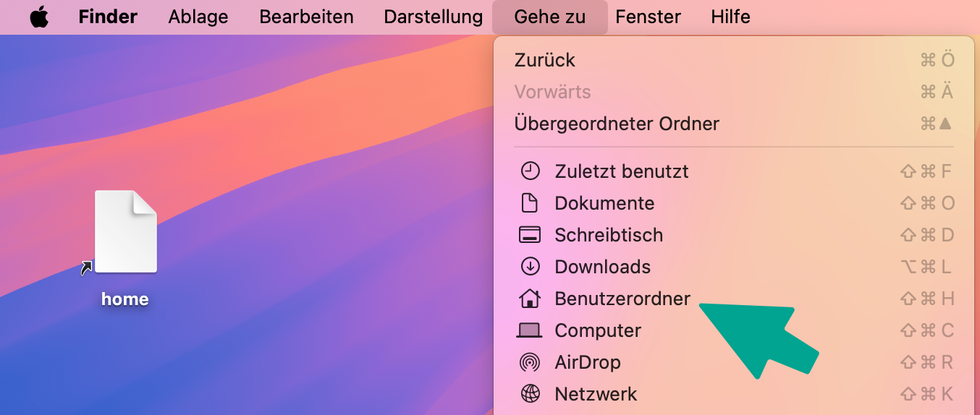Click the clock icon beside Zuletzt benutzt
980x415 pixels.
[531, 171]
